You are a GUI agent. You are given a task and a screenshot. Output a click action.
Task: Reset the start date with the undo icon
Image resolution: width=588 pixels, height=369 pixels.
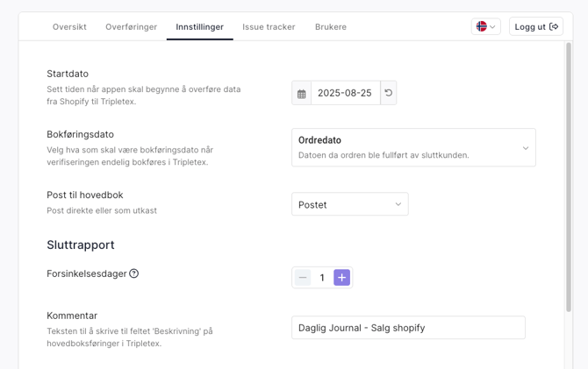coord(389,93)
